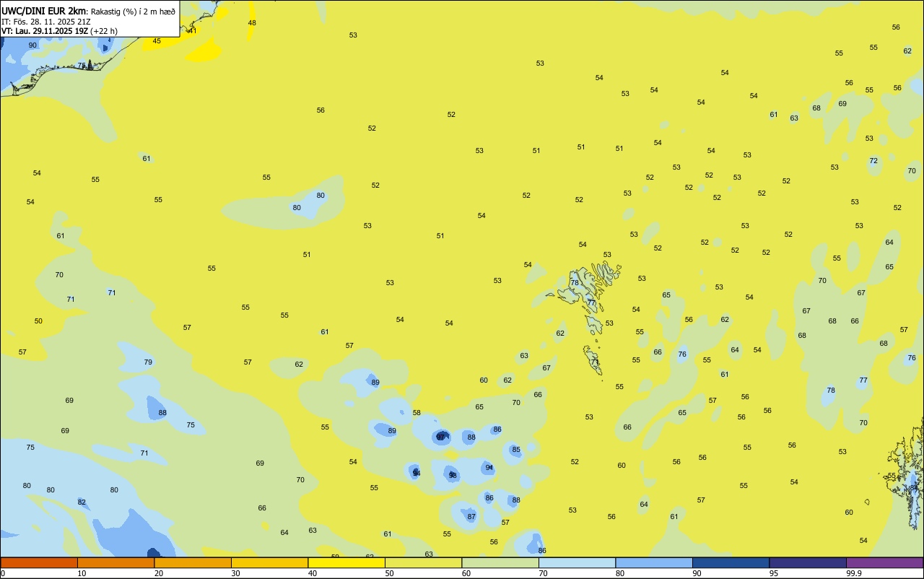
Task: Click the 'VT: Lau. 29.11.2025 19Z (+22 h)' line
Action: (x=59, y=31)
